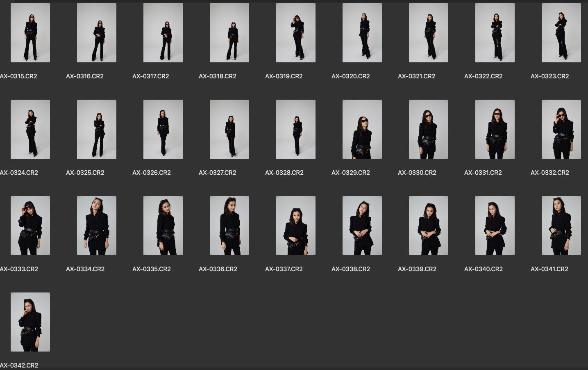Click the AX-0330.CR2 file name label
This screenshot has width=588, height=370.
pyautogui.click(x=417, y=173)
